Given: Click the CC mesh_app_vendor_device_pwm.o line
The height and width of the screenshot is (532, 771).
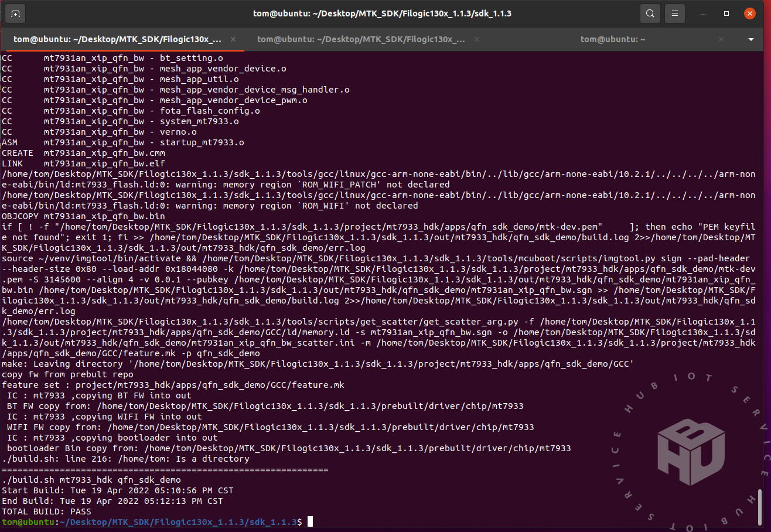Looking at the screenshot, I should 155,100.
